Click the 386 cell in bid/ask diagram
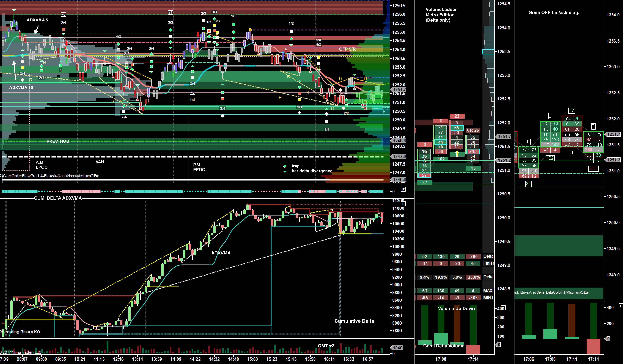This screenshot has width=623, height=364. (x=589, y=150)
